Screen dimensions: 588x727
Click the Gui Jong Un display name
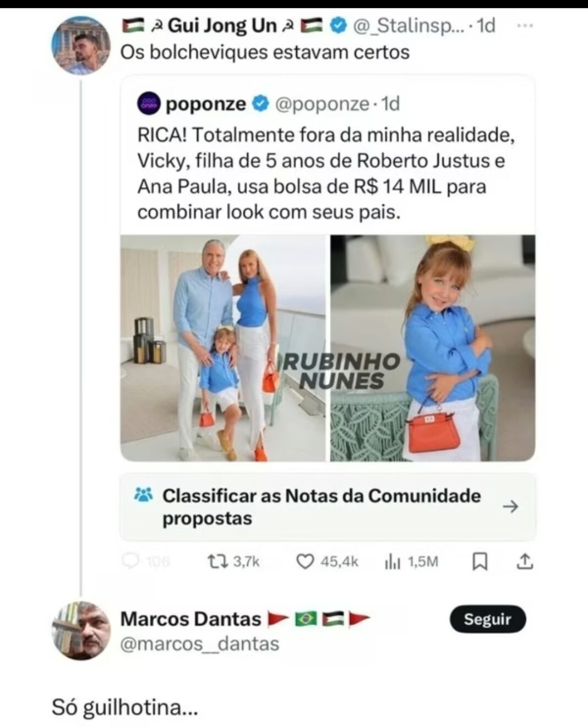(x=222, y=26)
